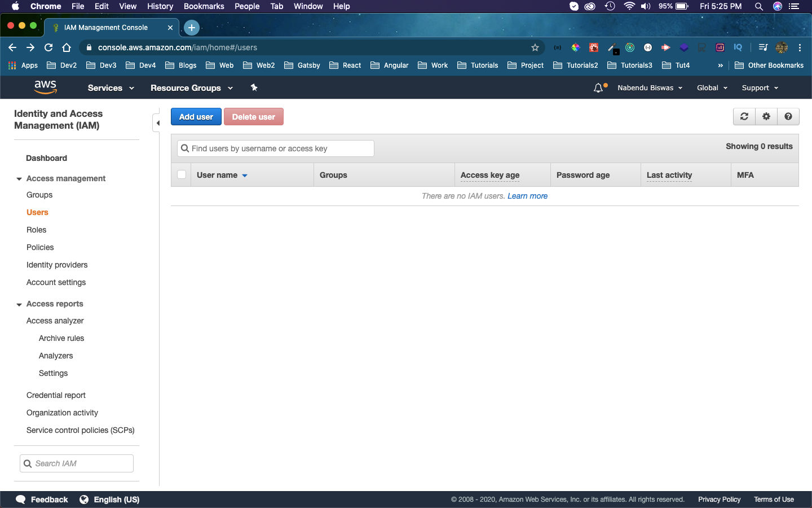Click the IQ extension icon

[x=738, y=47]
